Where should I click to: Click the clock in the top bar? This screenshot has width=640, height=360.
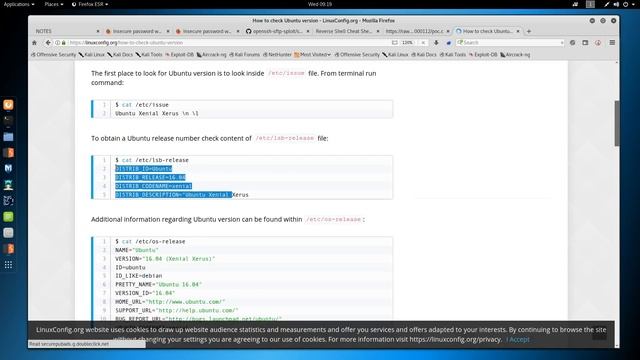[x=320, y=4]
